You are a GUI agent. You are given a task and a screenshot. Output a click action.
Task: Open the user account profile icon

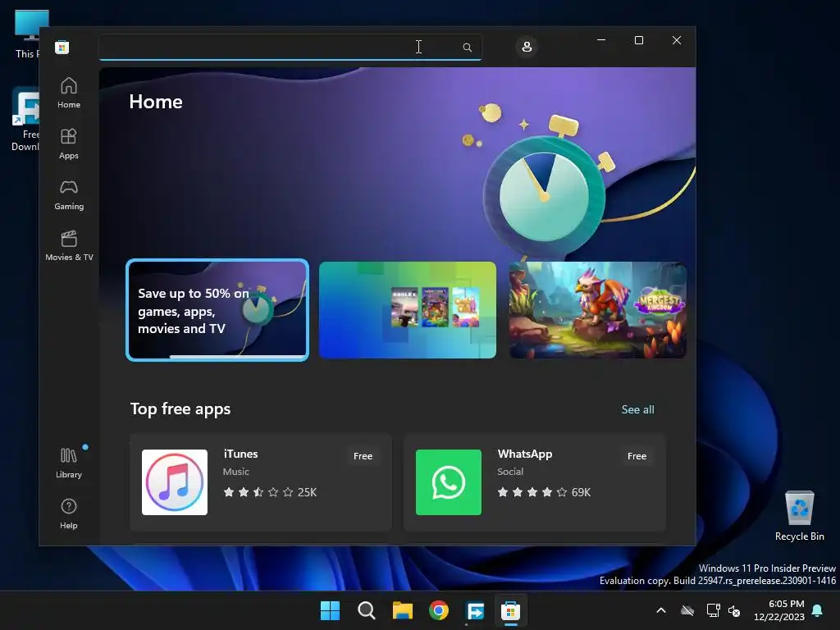[527, 47]
